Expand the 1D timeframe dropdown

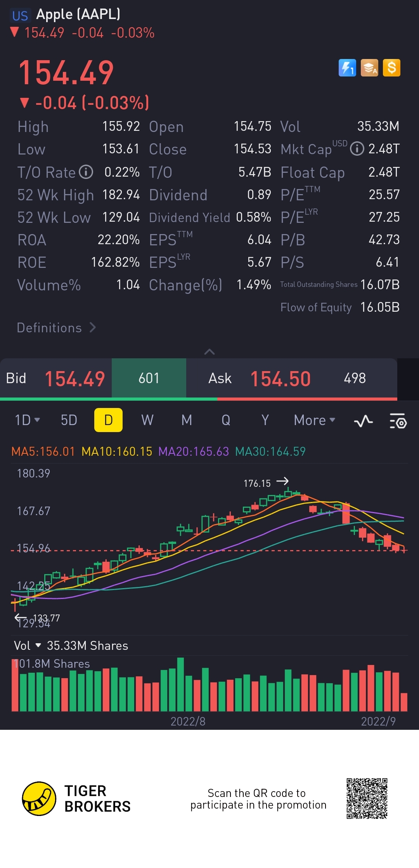point(27,420)
